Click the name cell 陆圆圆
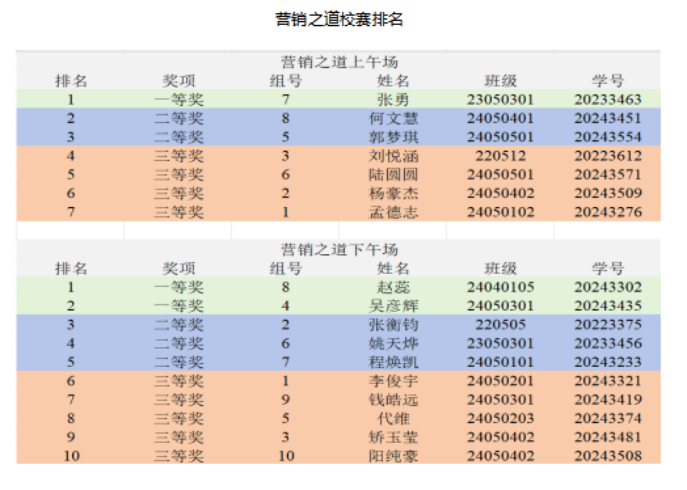Image resolution: width=687 pixels, height=490 pixels. click(x=393, y=174)
